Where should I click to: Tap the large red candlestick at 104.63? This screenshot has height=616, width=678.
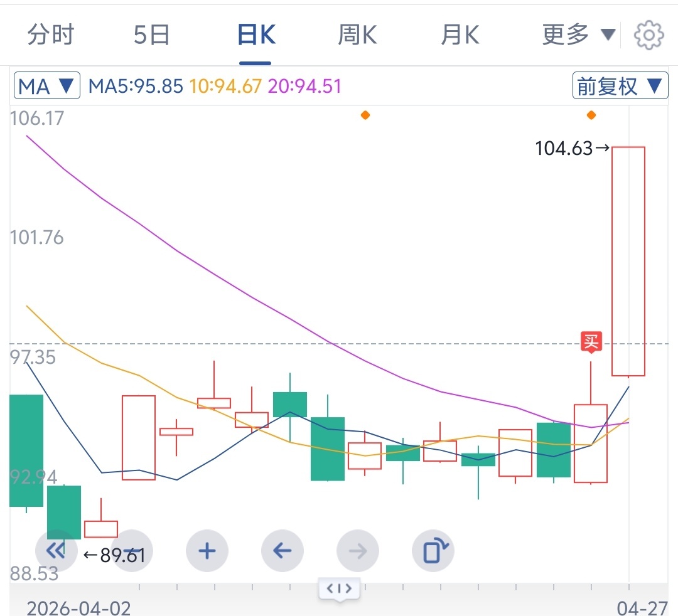click(x=628, y=260)
